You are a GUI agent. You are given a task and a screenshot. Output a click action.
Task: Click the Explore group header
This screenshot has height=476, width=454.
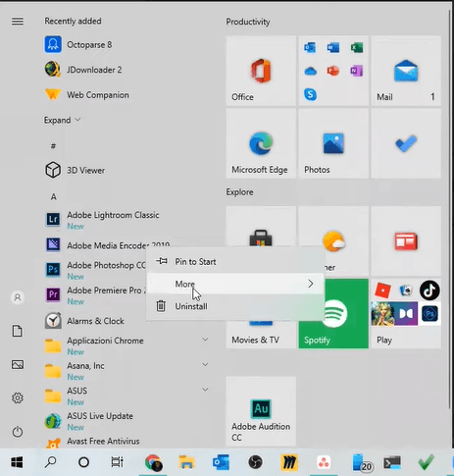coord(239,192)
